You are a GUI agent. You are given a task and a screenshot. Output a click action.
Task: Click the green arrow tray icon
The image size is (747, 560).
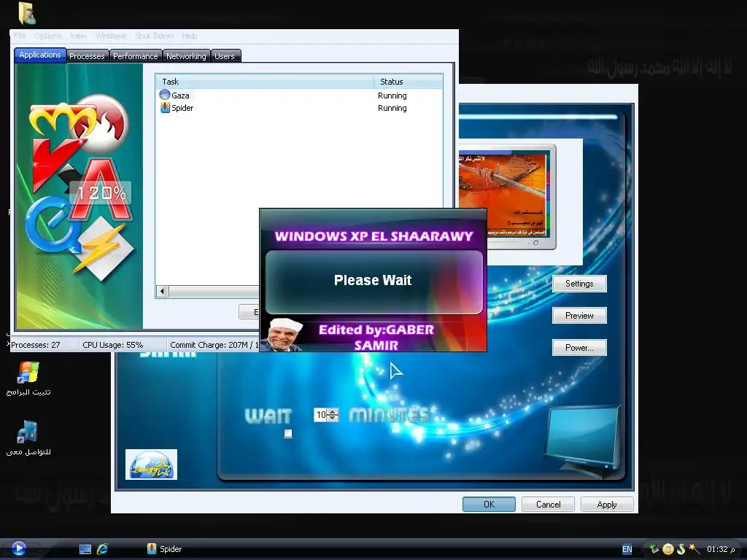(x=654, y=549)
